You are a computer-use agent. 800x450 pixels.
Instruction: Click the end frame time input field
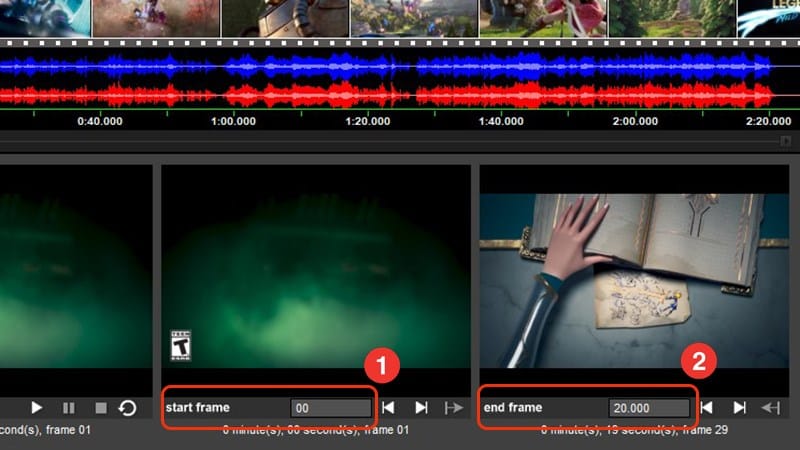(649, 408)
